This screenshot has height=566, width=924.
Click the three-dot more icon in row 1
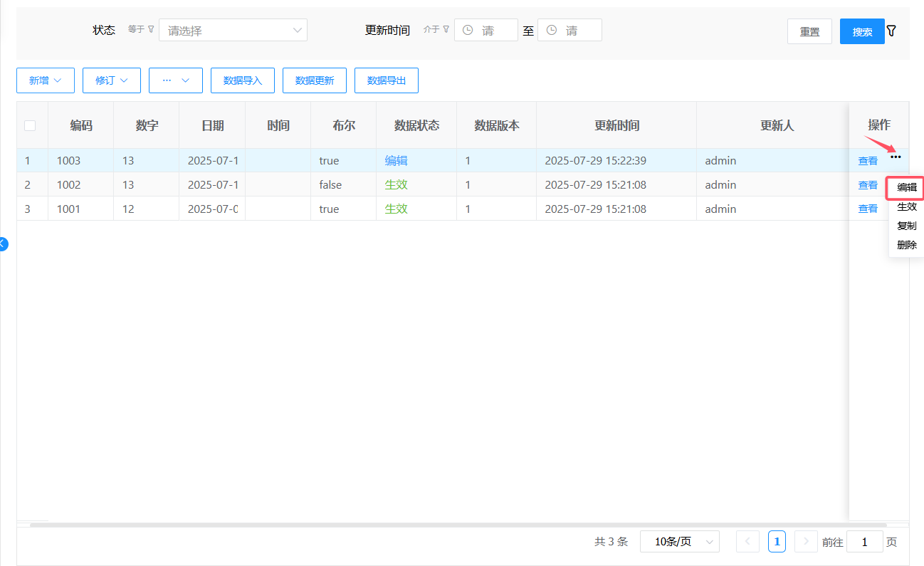[x=896, y=157]
